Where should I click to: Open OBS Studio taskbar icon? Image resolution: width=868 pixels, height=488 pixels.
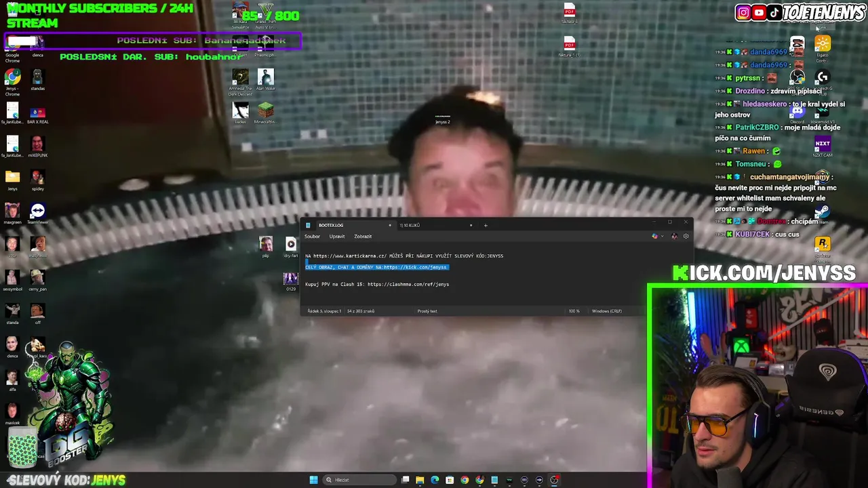tap(554, 480)
